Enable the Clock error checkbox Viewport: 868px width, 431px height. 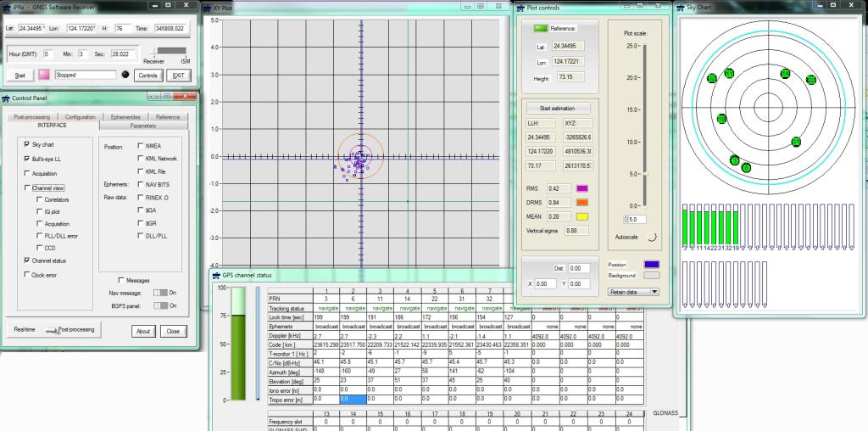click(x=26, y=274)
